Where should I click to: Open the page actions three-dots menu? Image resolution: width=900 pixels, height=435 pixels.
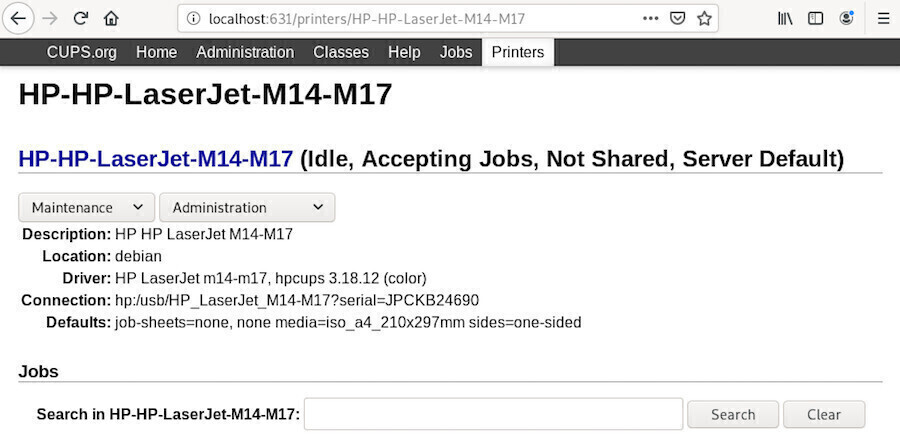pos(651,18)
